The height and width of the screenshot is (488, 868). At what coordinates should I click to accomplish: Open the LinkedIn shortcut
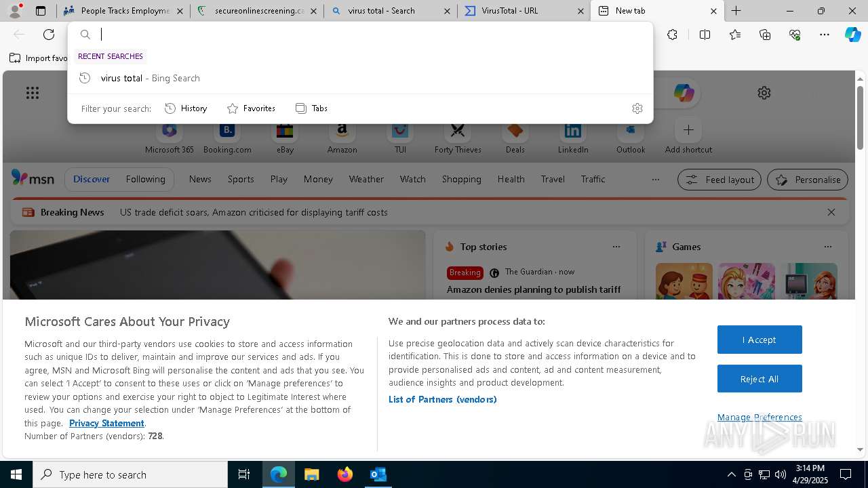(573, 137)
